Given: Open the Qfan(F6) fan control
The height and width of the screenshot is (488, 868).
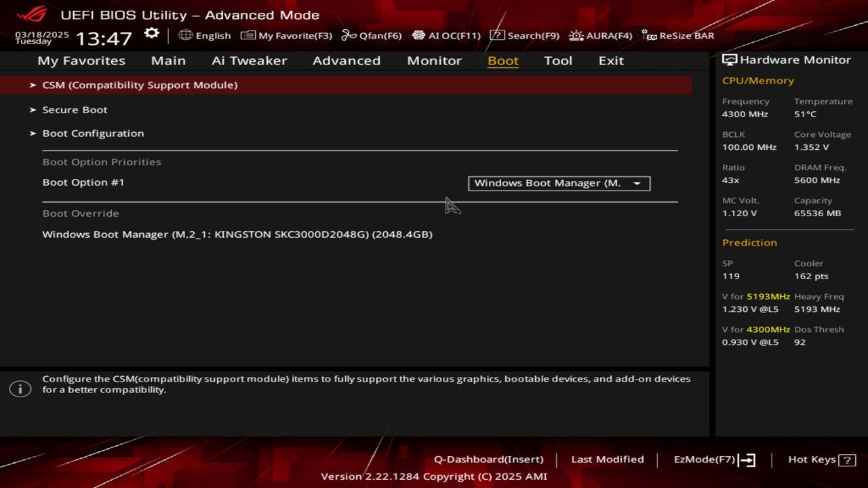Looking at the screenshot, I should coord(371,35).
